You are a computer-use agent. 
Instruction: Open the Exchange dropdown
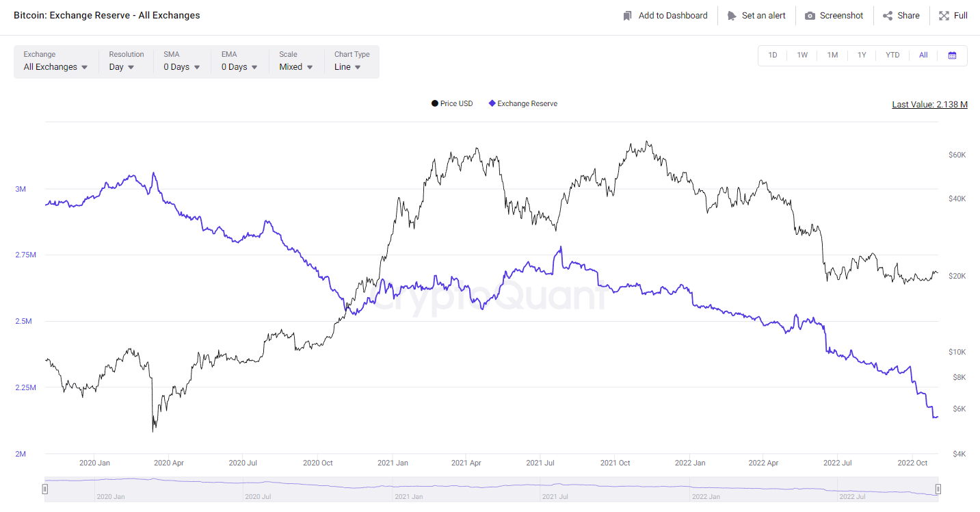pos(55,67)
